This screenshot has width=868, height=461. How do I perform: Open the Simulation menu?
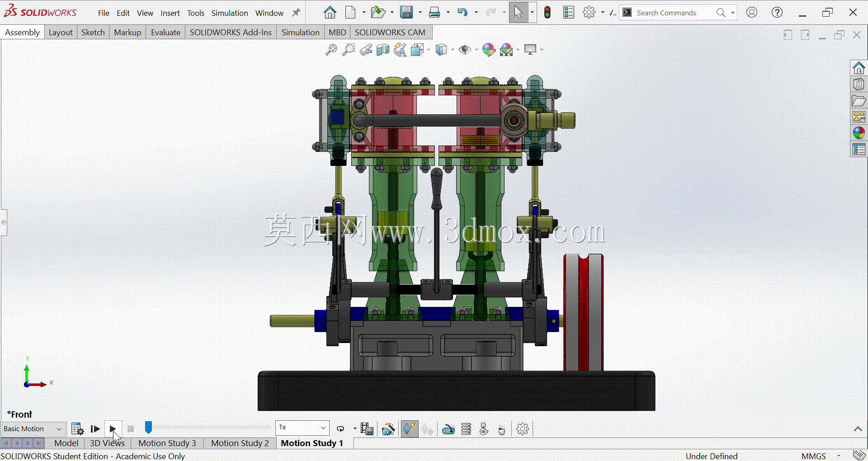coord(230,13)
